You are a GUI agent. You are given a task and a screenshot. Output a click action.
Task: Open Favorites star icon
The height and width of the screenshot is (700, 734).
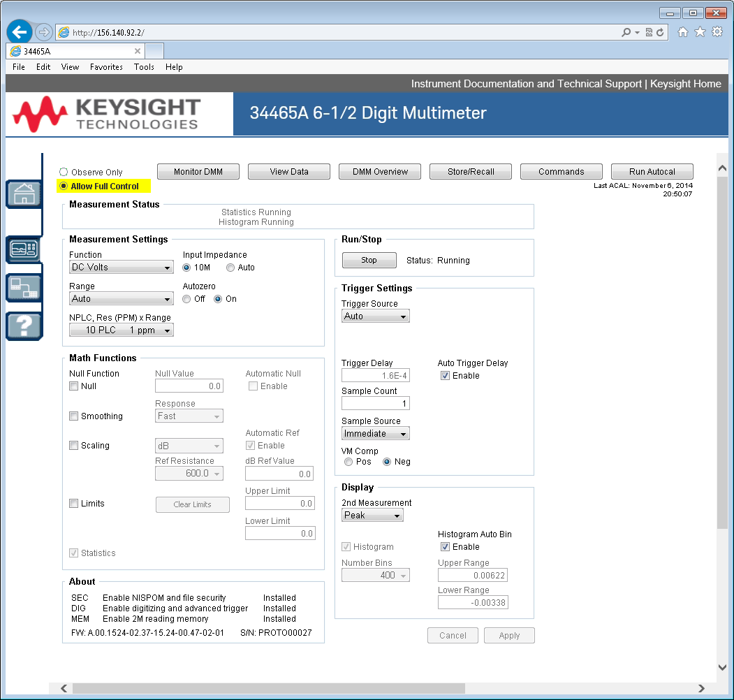pos(700,32)
